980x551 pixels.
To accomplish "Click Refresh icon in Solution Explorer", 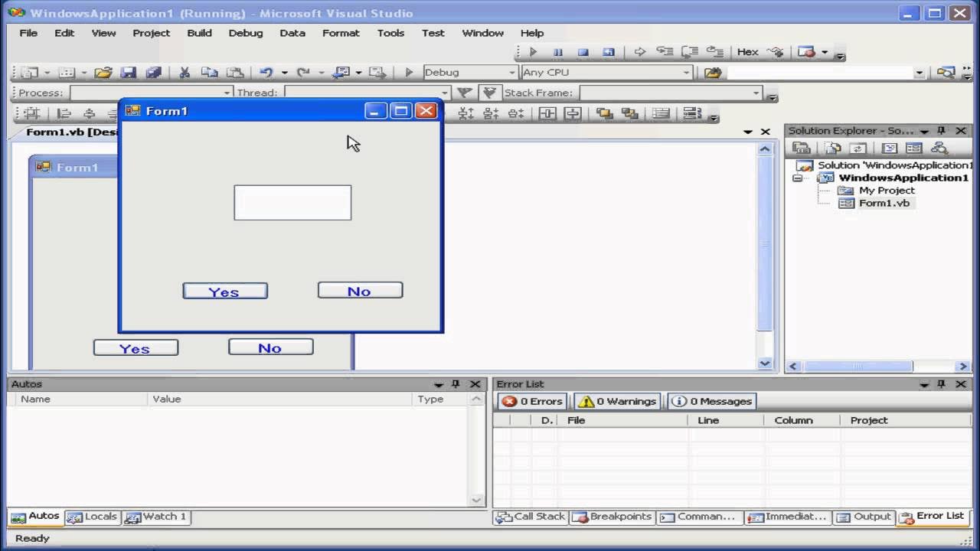I will [x=858, y=148].
